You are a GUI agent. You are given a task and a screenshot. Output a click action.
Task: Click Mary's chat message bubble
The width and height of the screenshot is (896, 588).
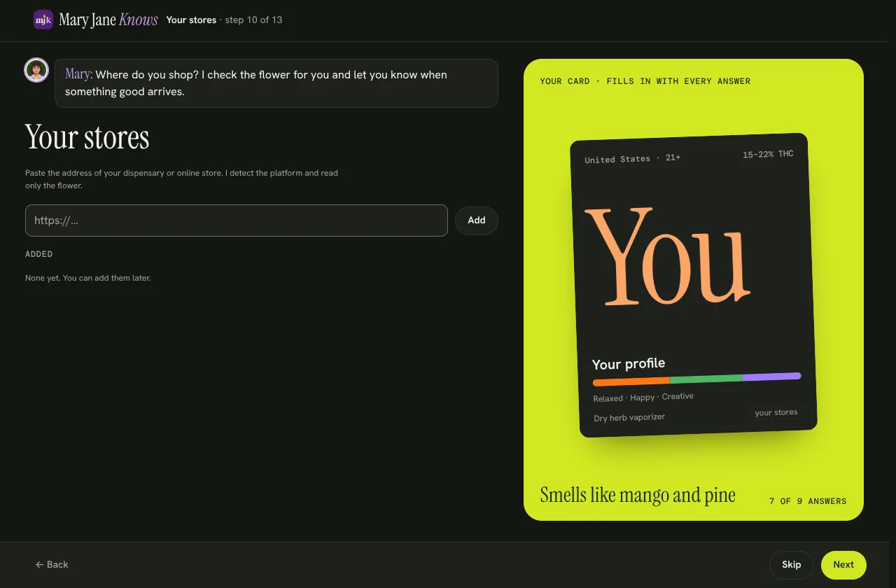coord(276,83)
